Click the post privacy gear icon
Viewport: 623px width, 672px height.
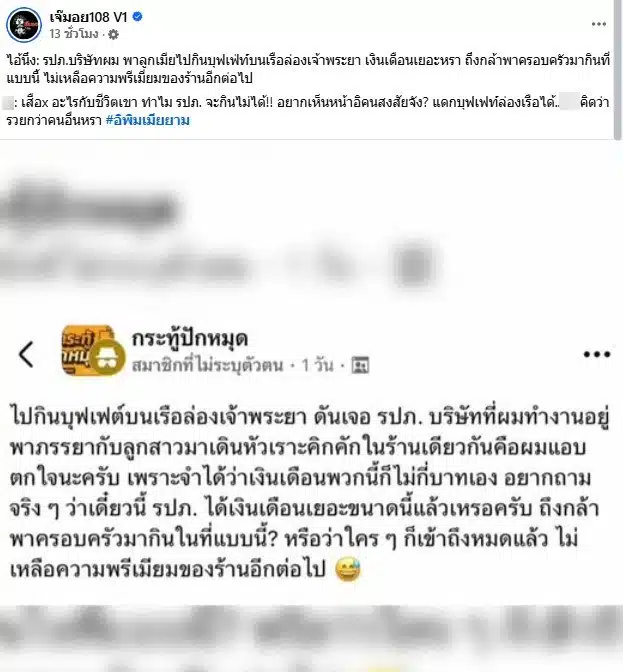tap(113, 34)
